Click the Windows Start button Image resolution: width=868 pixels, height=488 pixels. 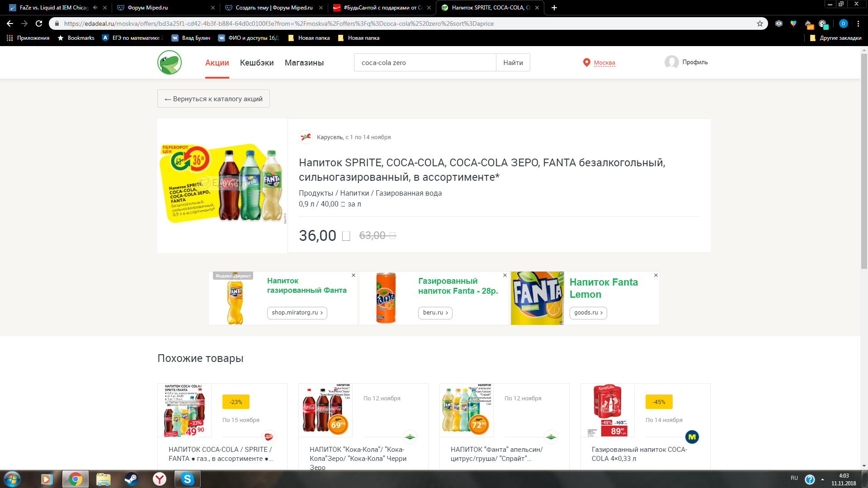[12, 479]
